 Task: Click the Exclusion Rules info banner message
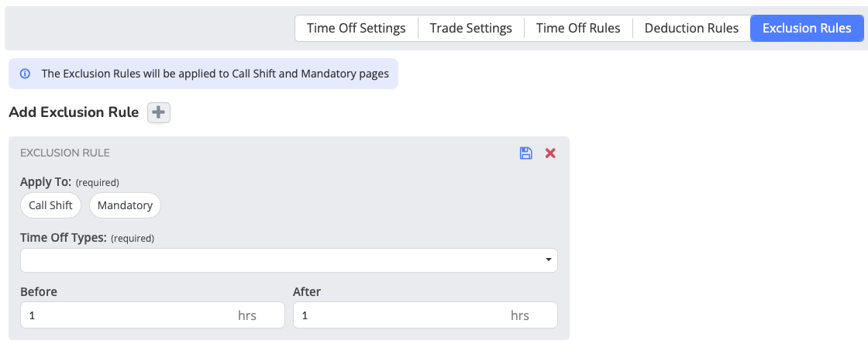click(x=215, y=74)
